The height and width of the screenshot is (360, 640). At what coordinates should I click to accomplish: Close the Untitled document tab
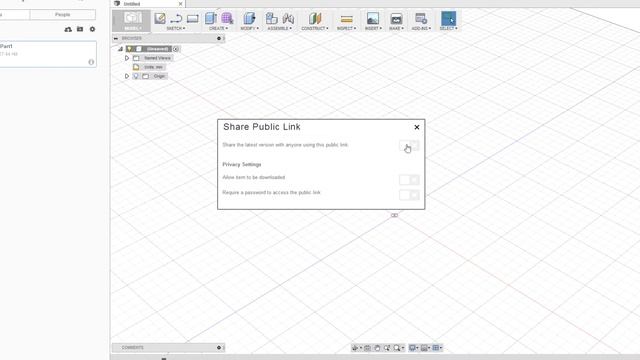pos(180,4)
